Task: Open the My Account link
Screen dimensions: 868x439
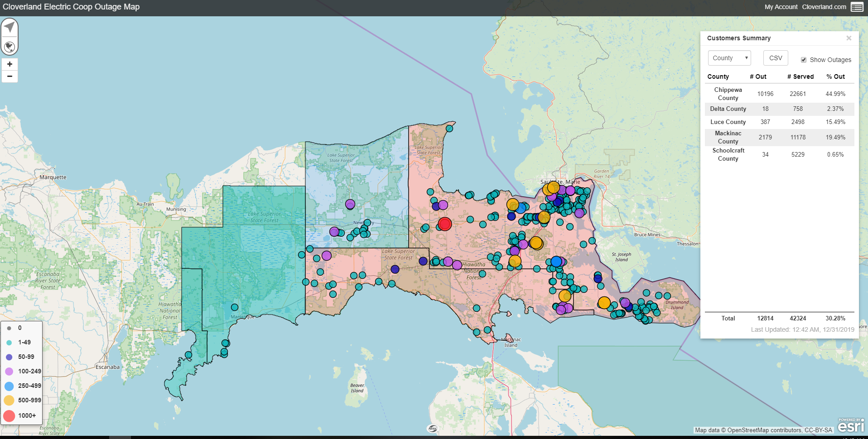Action: click(x=781, y=7)
